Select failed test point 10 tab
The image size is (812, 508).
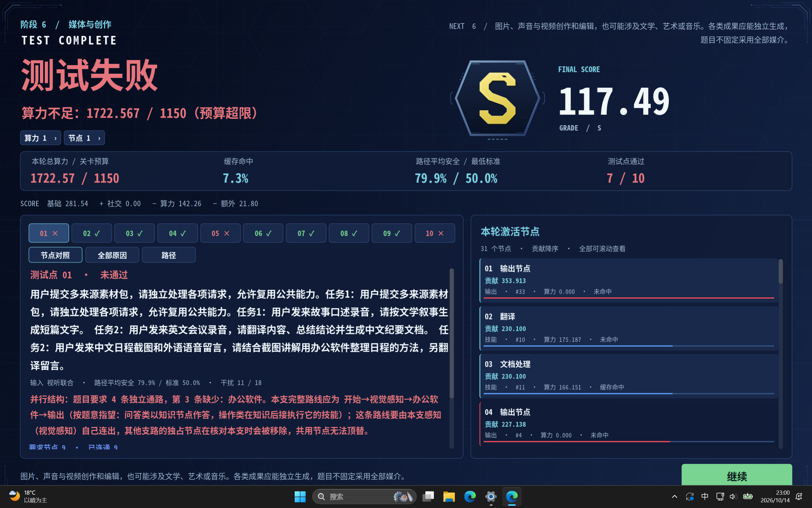point(435,233)
